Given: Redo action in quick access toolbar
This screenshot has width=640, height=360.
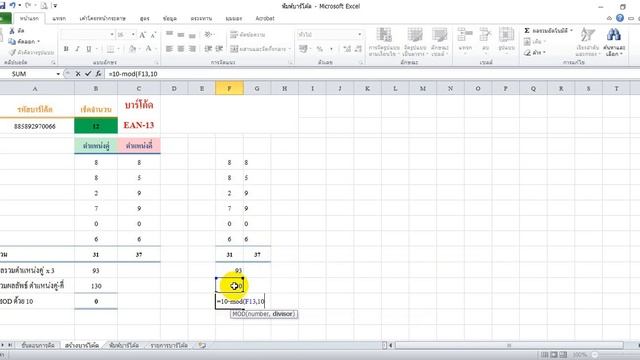Looking at the screenshot, I should pos(28,5).
